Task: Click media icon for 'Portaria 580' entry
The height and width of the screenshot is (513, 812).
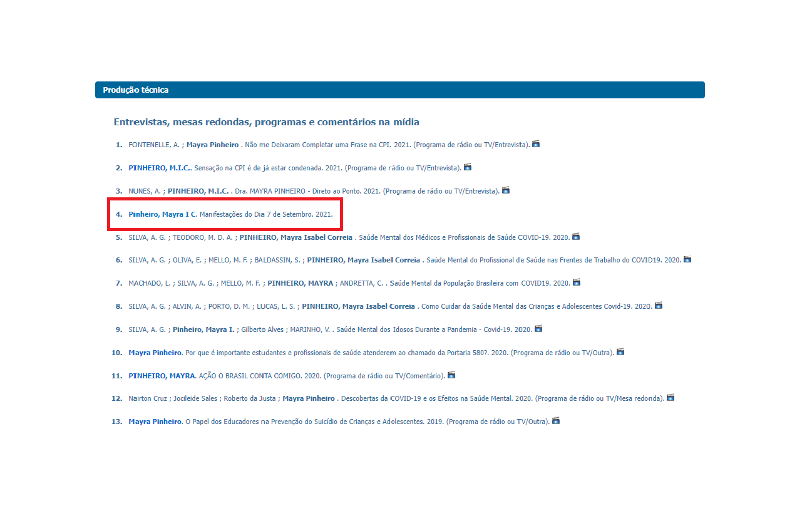Action: (x=620, y=352)
